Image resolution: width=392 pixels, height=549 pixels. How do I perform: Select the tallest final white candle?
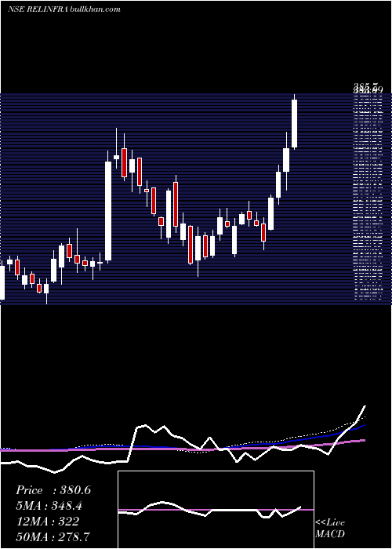[294, 123]
